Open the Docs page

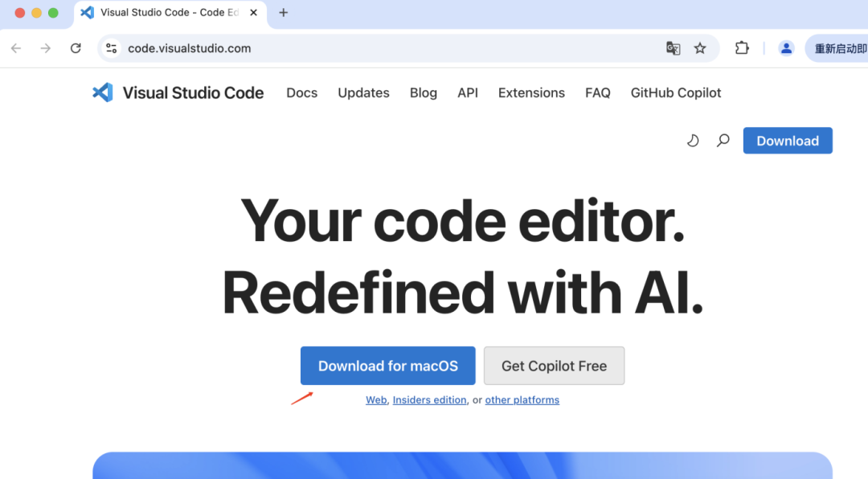click(301, 92)
